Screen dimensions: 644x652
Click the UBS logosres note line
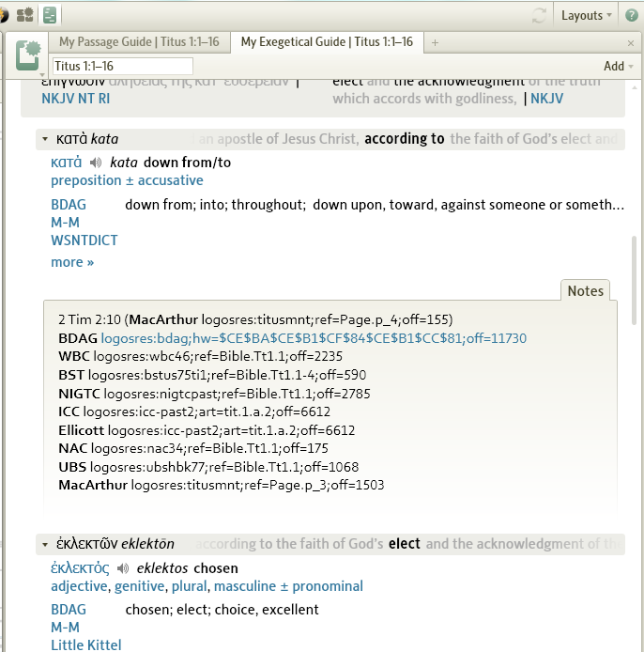click(x=208, y=467)
